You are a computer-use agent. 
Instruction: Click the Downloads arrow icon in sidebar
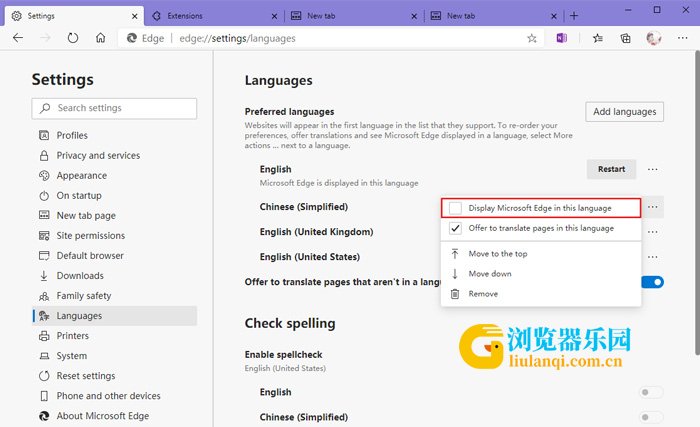pyautogui.click(x=44, y=276)
